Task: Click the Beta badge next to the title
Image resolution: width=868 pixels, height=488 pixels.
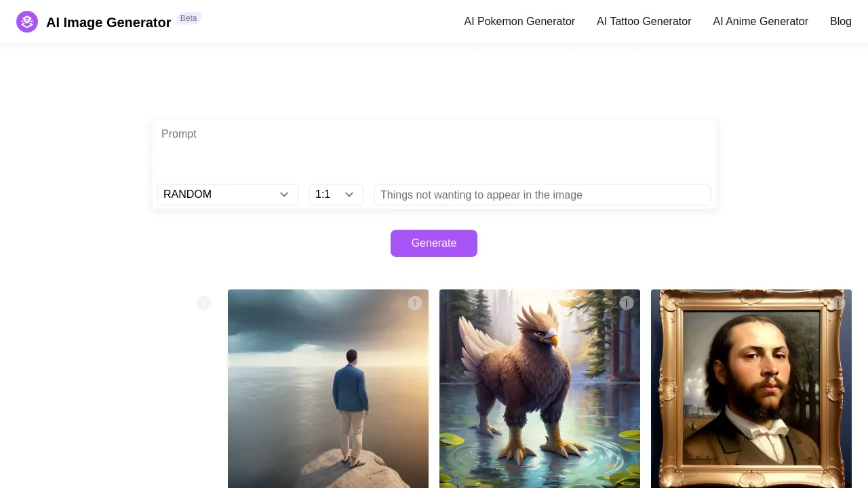Action: pos(189,18)
